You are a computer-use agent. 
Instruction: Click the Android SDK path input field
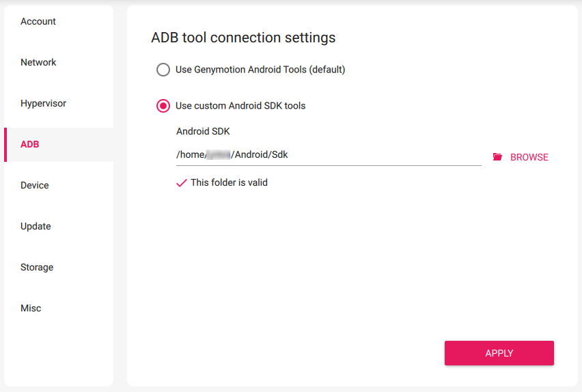tap(328, 155)
